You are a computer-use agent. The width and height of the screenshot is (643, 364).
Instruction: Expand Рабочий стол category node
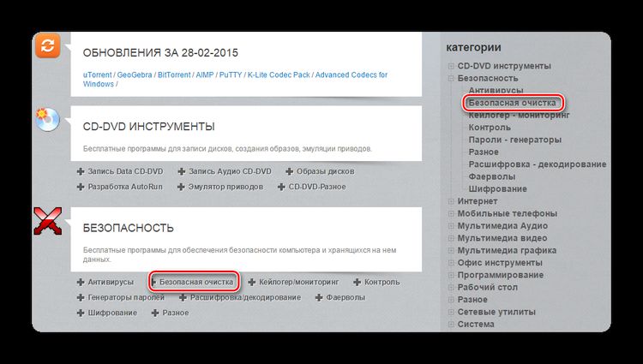tap(451, 288)
